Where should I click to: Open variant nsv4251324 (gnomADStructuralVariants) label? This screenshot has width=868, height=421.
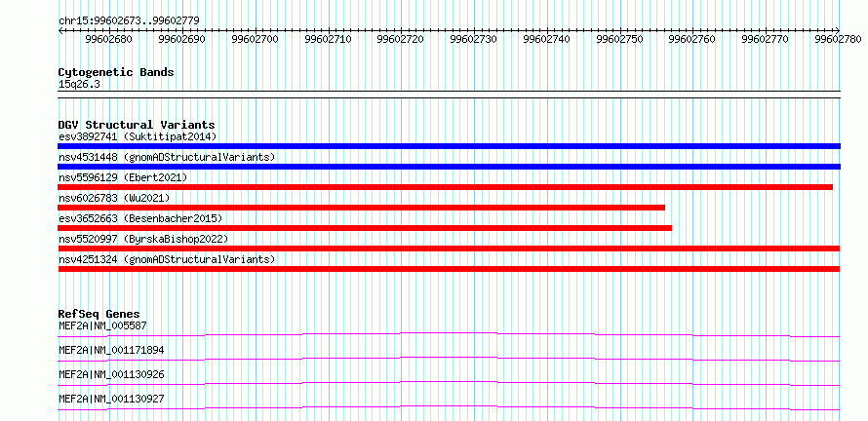(167, 259)
